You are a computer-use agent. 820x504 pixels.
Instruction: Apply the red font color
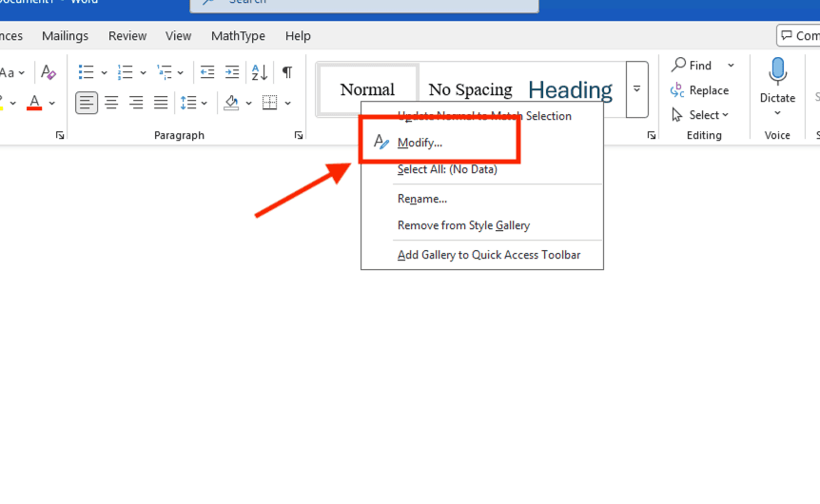[34, 103]
